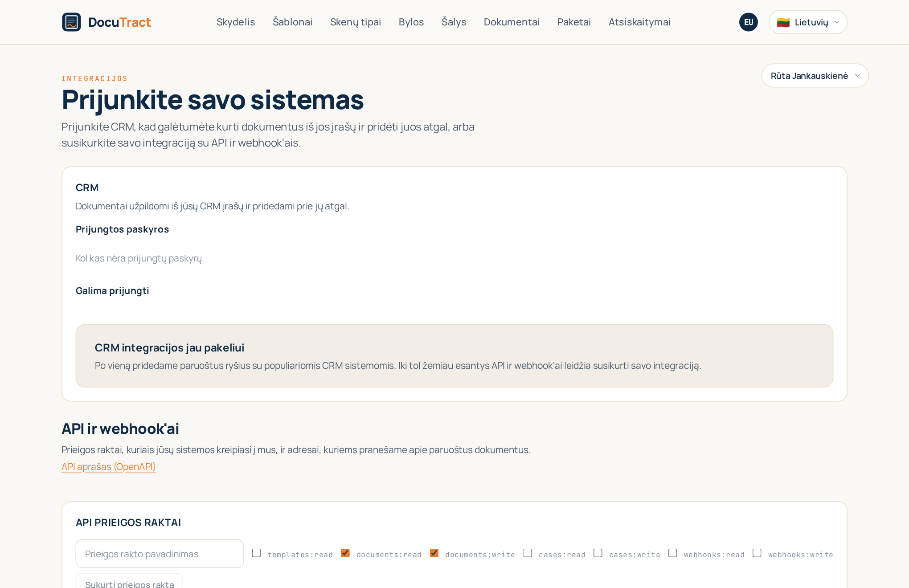Screen dimensions: 909x588
Task: Uncheck the documents:write scope
Action: pyautogui.click(x=434, y=553)
